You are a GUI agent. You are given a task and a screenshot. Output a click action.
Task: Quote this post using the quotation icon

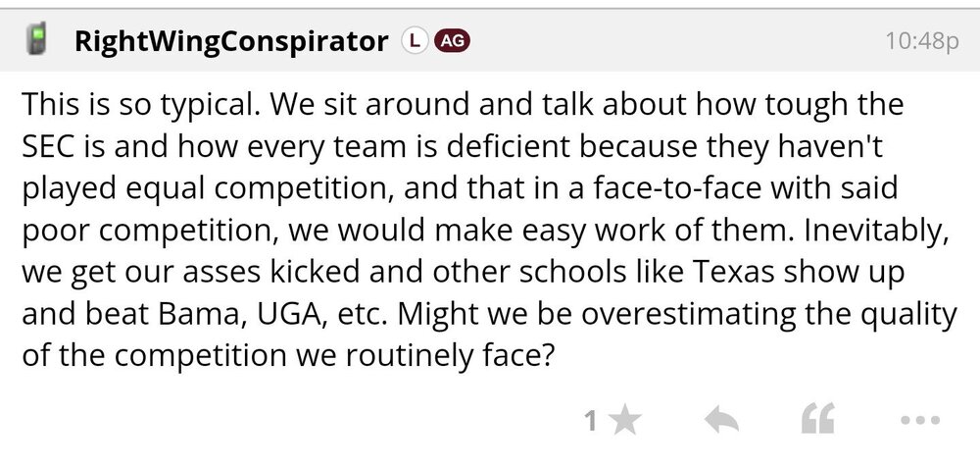(816, 422)
